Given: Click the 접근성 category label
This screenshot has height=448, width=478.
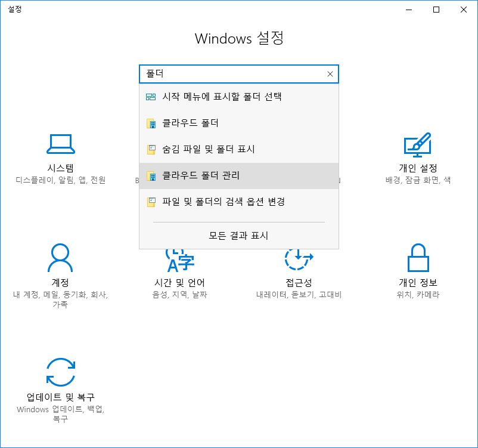Looking at the screenshot, I should (x=299, y=283).
